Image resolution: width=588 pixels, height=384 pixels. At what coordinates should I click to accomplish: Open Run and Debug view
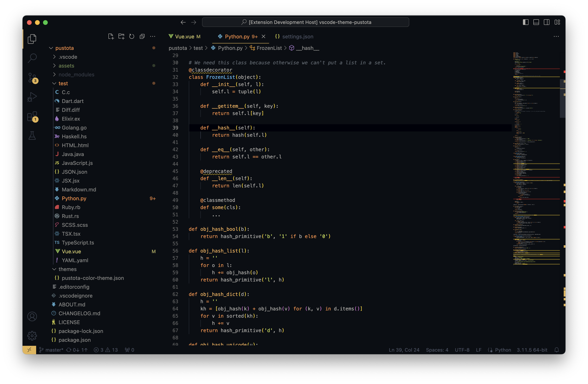tap(32, 97)
